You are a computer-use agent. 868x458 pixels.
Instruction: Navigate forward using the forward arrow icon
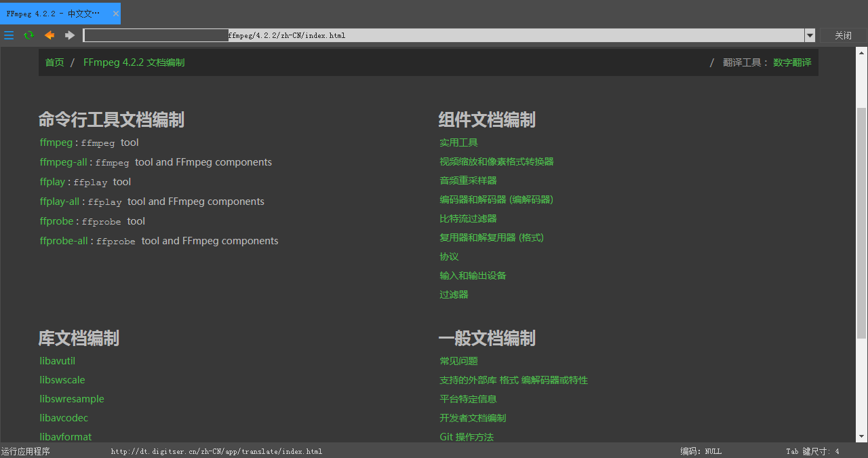(x=69, y=35)
